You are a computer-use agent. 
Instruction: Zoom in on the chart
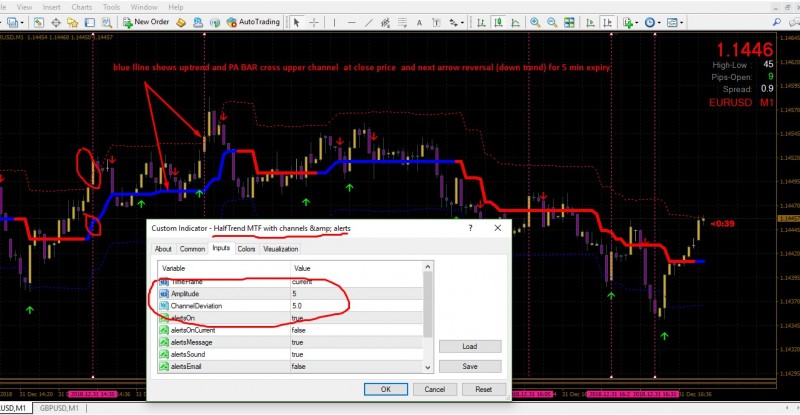535,22
